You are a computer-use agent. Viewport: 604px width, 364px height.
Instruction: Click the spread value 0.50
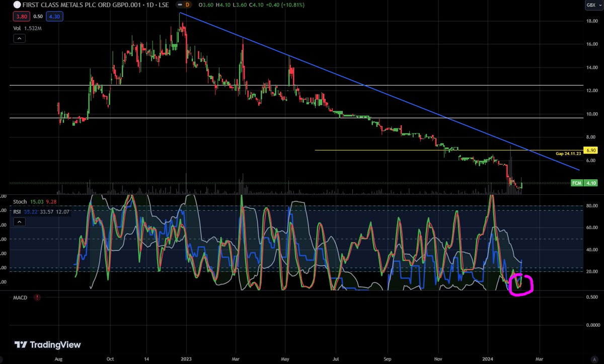click(38, 16)
